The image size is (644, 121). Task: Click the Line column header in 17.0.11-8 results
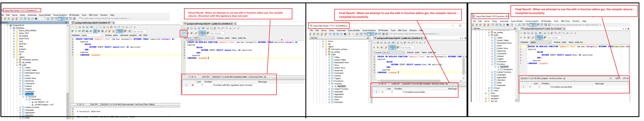[389, 89]
